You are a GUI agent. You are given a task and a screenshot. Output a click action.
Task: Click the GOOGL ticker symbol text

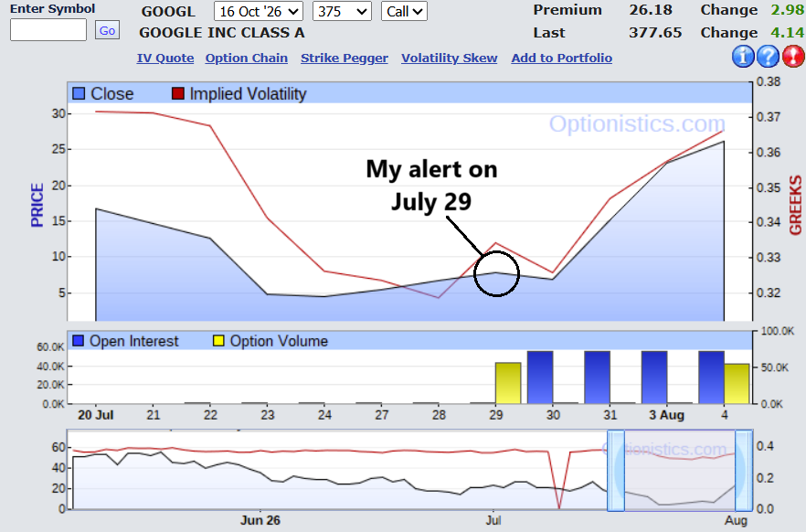168,11
